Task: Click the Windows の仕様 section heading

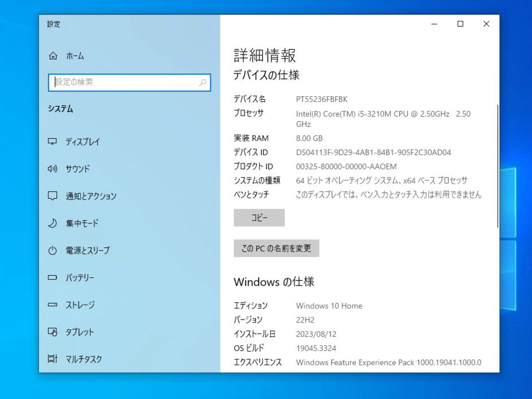Action: point(274,282)
